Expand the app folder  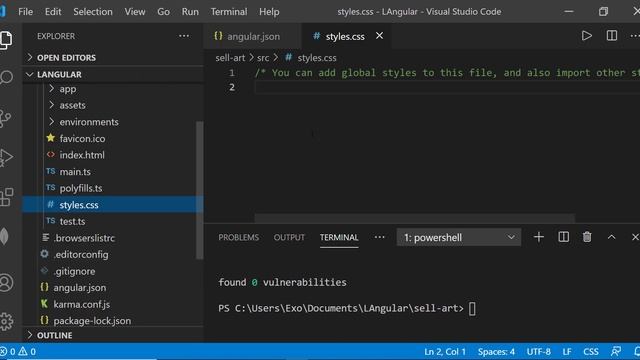point(113,89)
